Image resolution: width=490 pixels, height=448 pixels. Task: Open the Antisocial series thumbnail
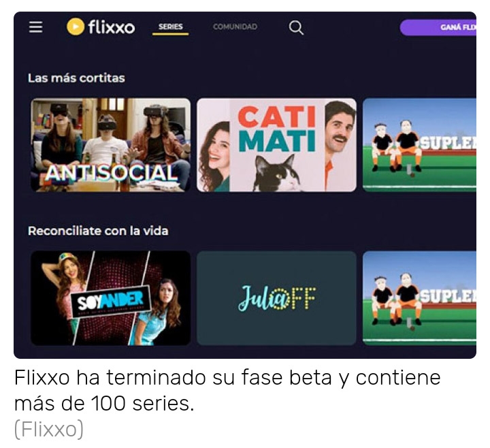point(111,145)
